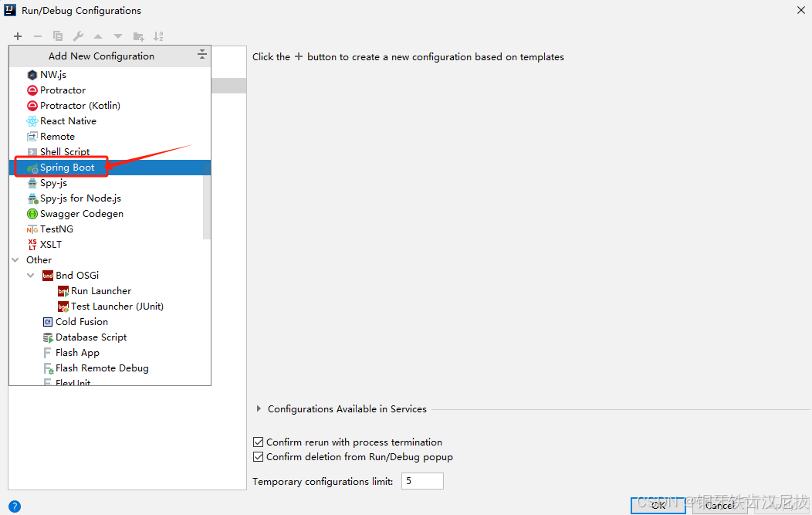Click the Move Down arrow icon
Viewport: 812px width, 515px height.
pos(118,36)
